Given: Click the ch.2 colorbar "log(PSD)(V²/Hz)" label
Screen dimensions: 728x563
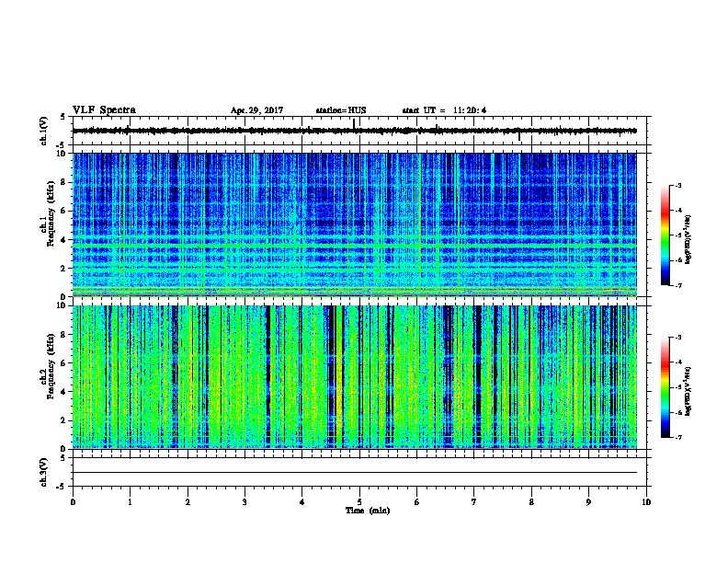Looking at the screenshot, I should (x=688, y=391).
